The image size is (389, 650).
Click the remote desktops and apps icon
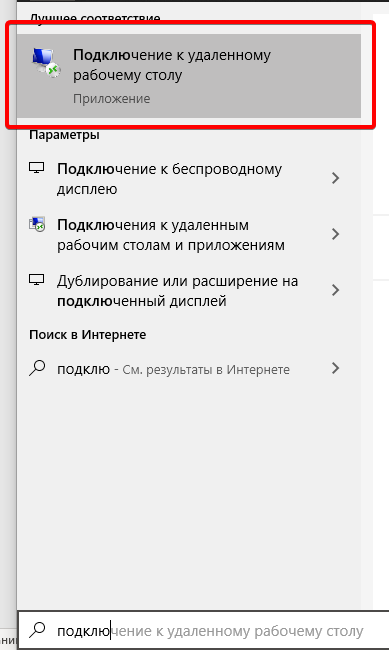pyautogui.click(x=37, y=224)
